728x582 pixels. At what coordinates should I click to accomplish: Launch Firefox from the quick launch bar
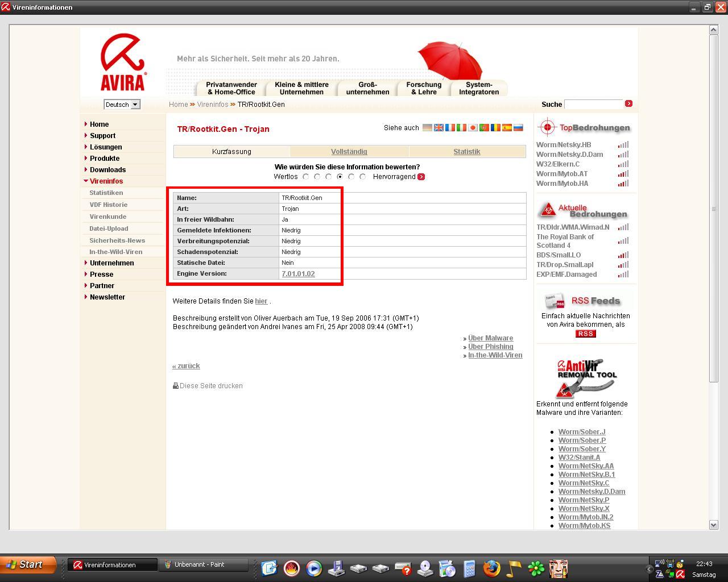click(x=491, y=568)
